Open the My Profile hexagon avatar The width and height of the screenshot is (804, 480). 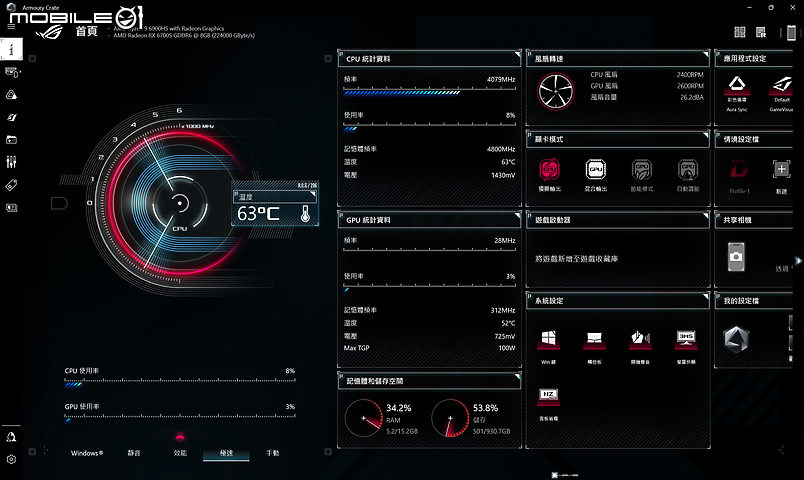pyautogui.click(x=736, y=339)
